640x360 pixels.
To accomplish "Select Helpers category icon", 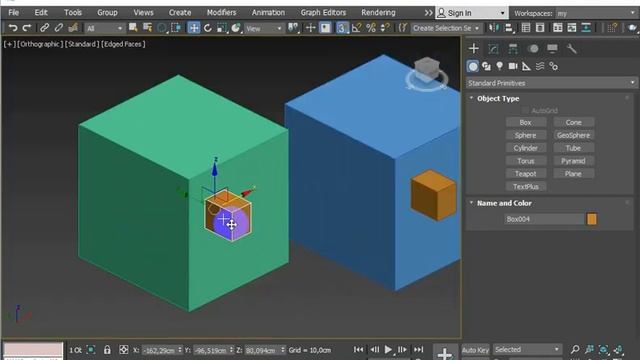I will tap(527, 66).
